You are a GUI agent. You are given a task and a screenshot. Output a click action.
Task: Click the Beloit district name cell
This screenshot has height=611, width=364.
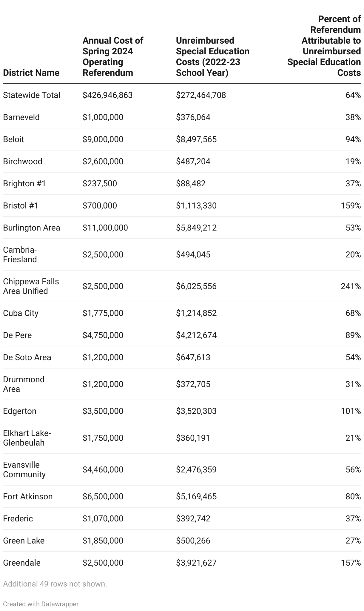click(13, 139)
